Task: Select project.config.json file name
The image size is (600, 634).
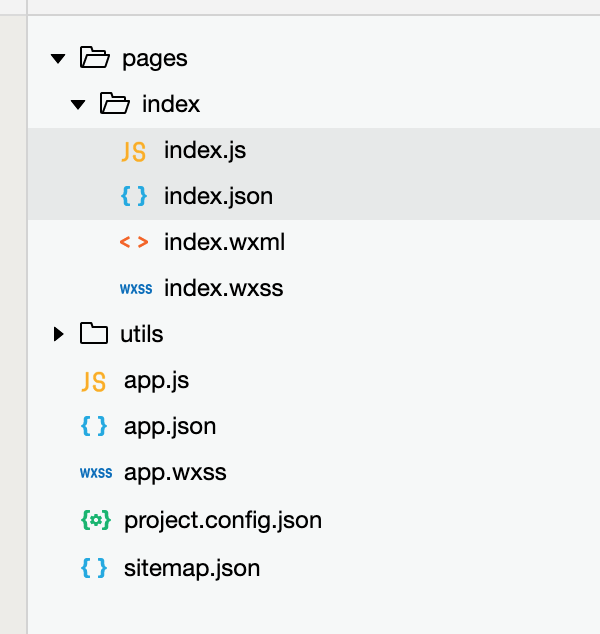Action: [x=223, y=520]
